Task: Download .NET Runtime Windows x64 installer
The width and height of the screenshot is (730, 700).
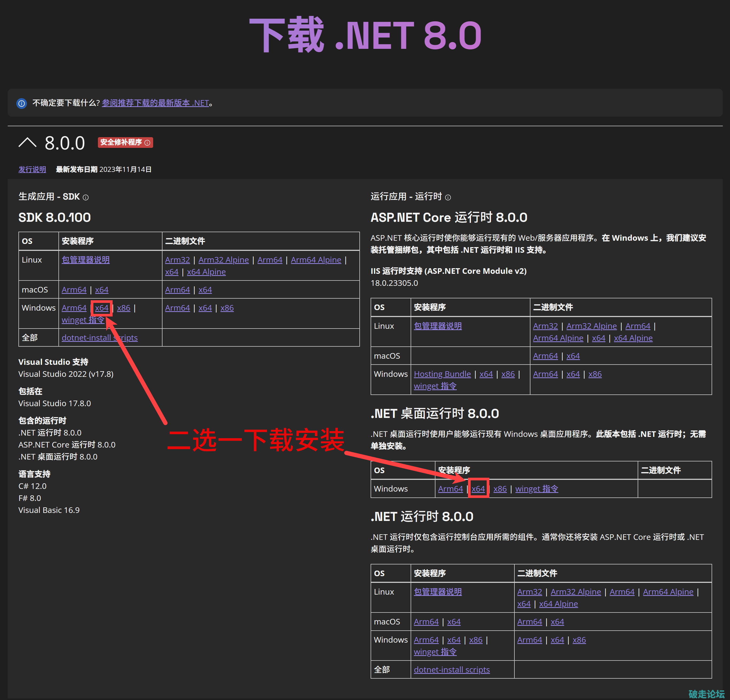Action: tap(454, 640)
